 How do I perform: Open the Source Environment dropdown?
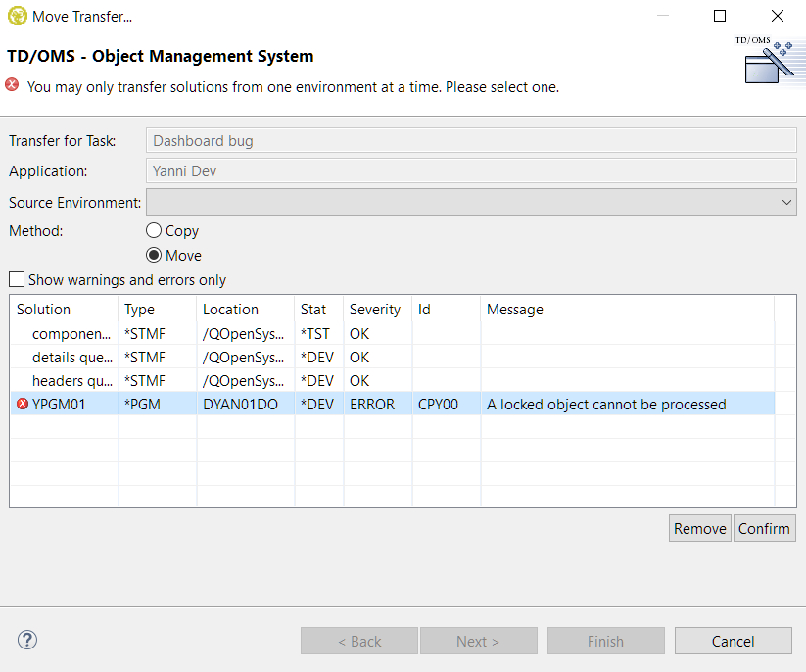pyautogui.click(x=470, y=202)
